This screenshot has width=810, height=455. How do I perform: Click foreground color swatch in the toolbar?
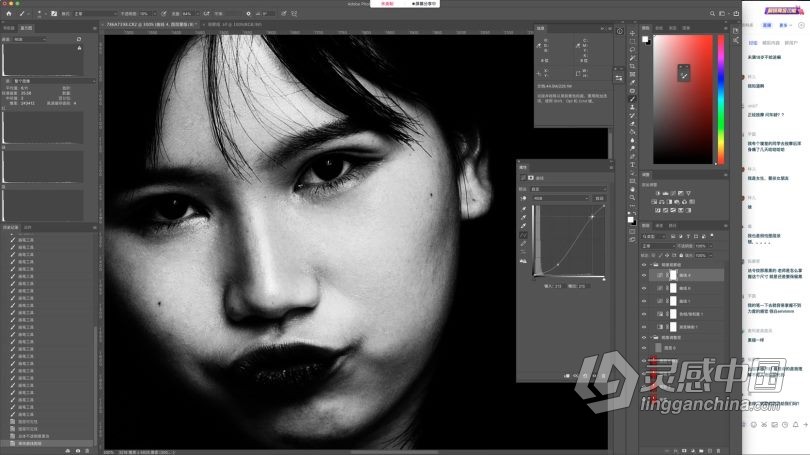coord(631,219)
